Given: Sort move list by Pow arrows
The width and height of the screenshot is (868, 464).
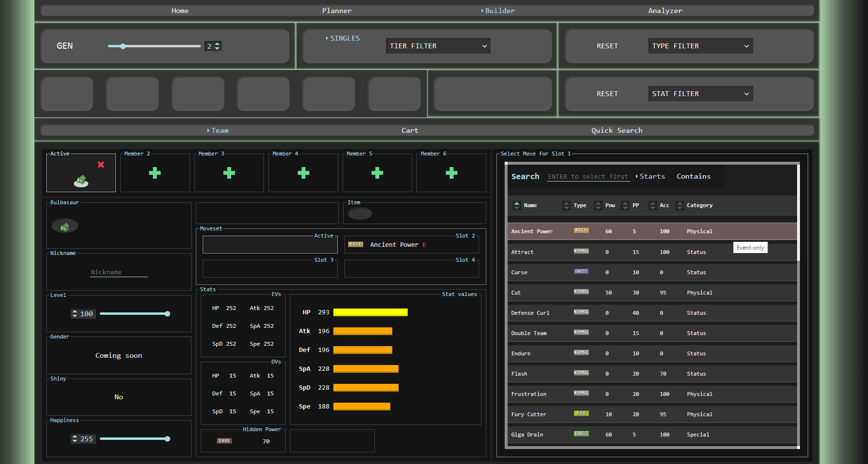Looking at the screenshot, I should coord(598,205).
